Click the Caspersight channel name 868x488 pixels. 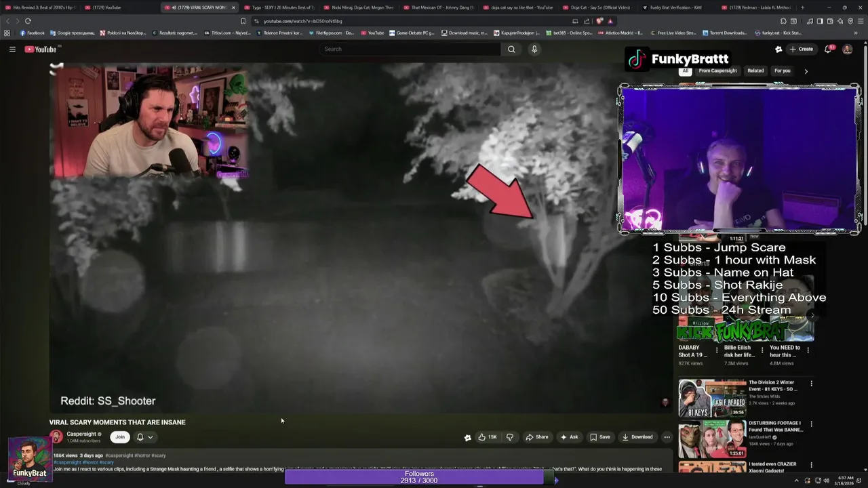[81, 434]
